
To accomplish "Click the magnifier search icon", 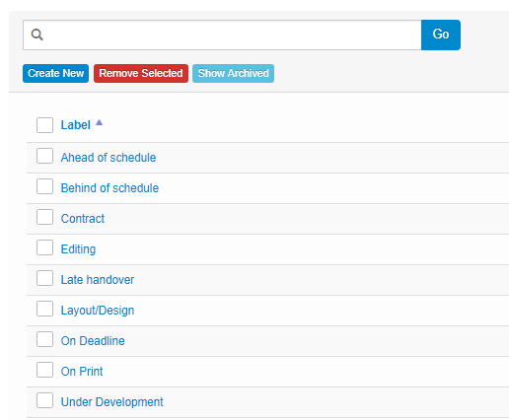I will (x=36, y=35).
